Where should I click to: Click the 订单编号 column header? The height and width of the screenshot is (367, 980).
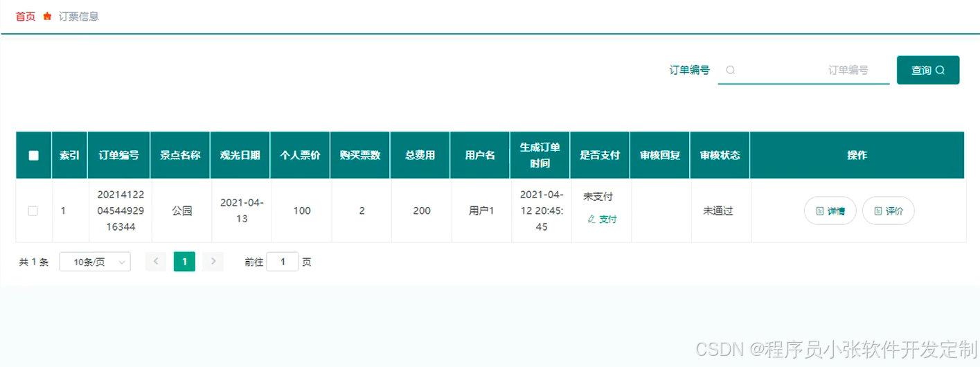tap(119, 155)
